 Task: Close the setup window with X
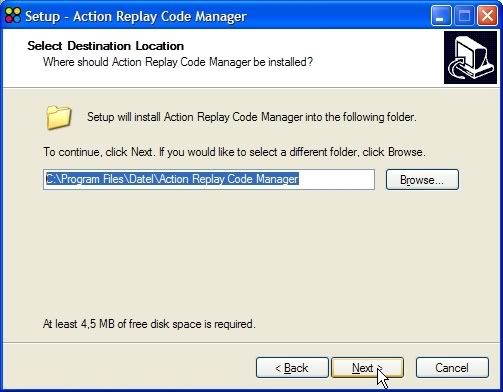(487, 16)
